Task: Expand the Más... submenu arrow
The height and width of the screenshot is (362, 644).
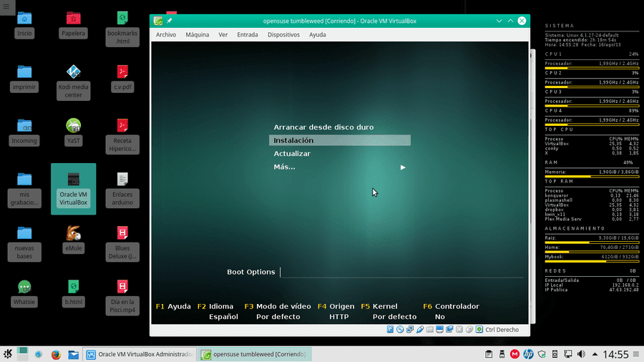Action: coord(403,167)
